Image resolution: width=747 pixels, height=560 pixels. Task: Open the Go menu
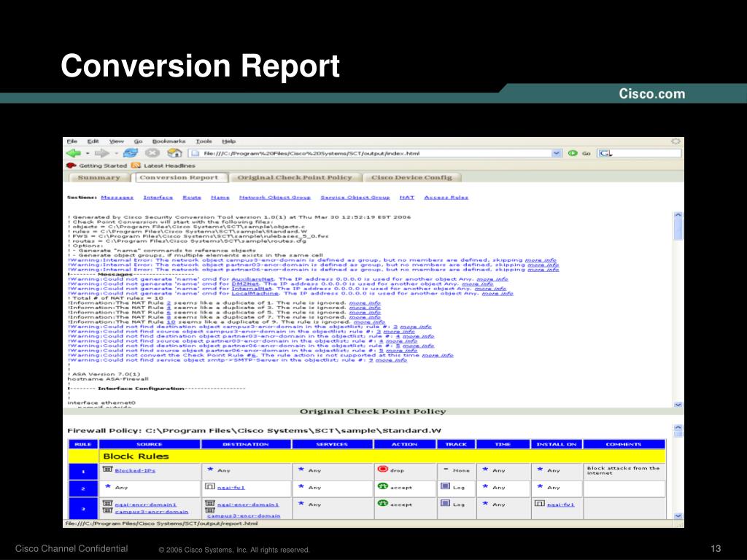(138, 141)
